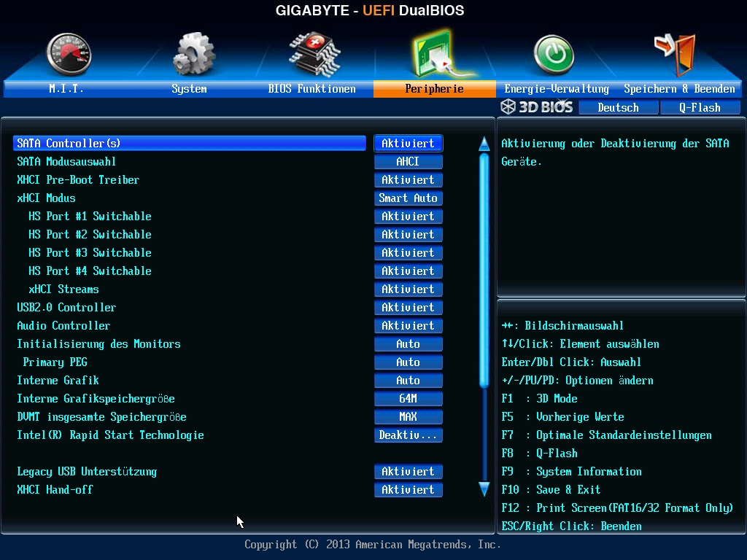Toggle HS Port #1 Switchable value
Screen dimensions: 747x560
pos(409,216)
